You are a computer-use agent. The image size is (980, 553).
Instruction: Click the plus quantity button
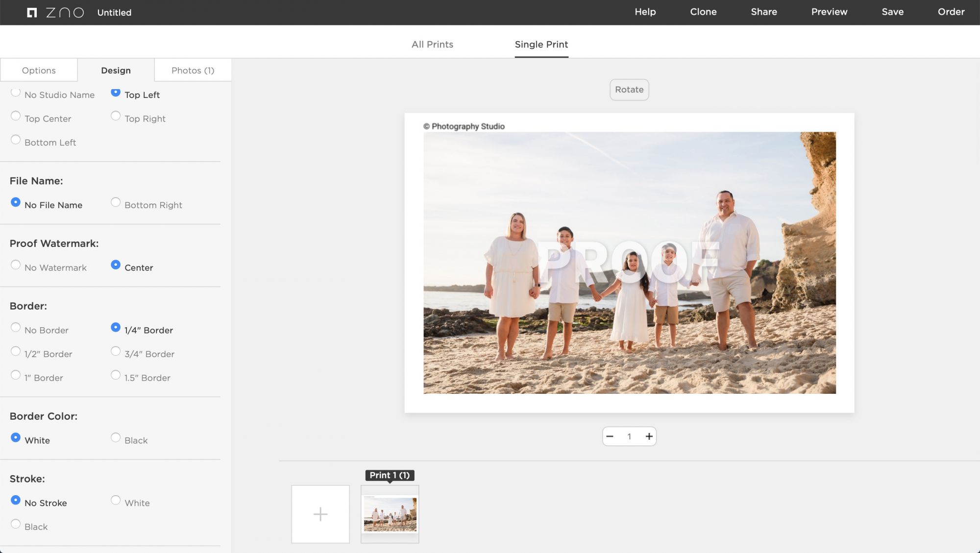point(649,436)
